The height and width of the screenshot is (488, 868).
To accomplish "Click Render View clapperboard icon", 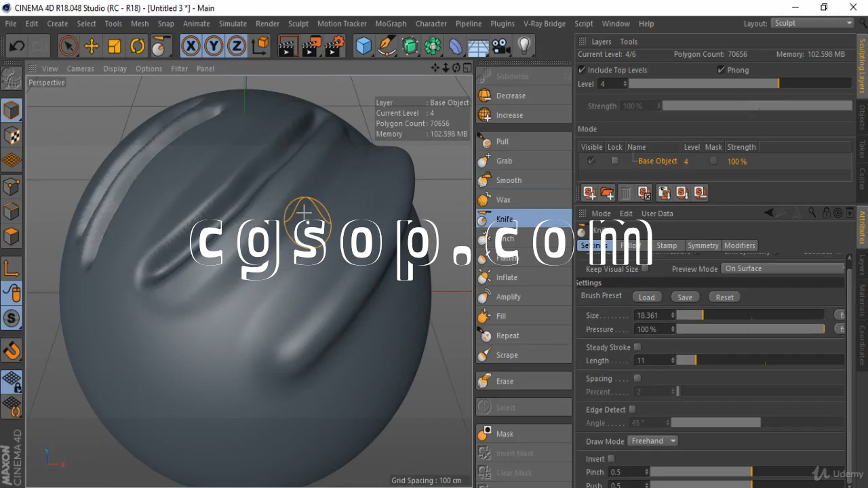I will click(x=288, y=46).
